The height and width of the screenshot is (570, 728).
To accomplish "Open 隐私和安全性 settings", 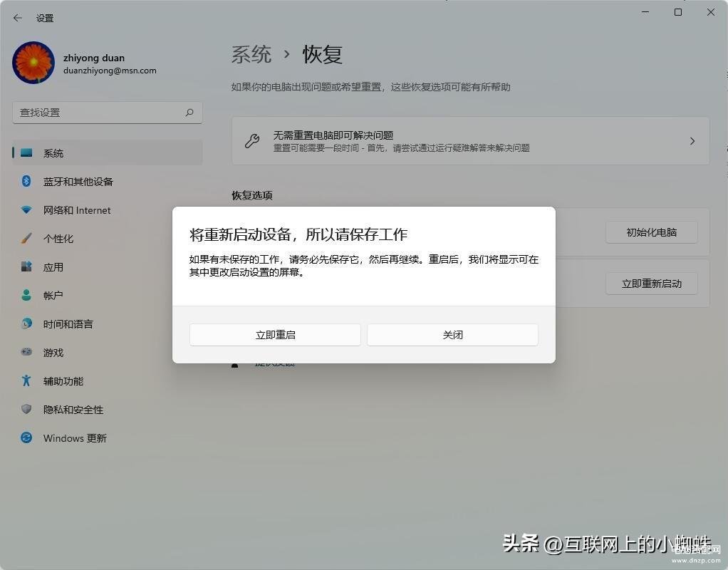I will click(108, 409).
